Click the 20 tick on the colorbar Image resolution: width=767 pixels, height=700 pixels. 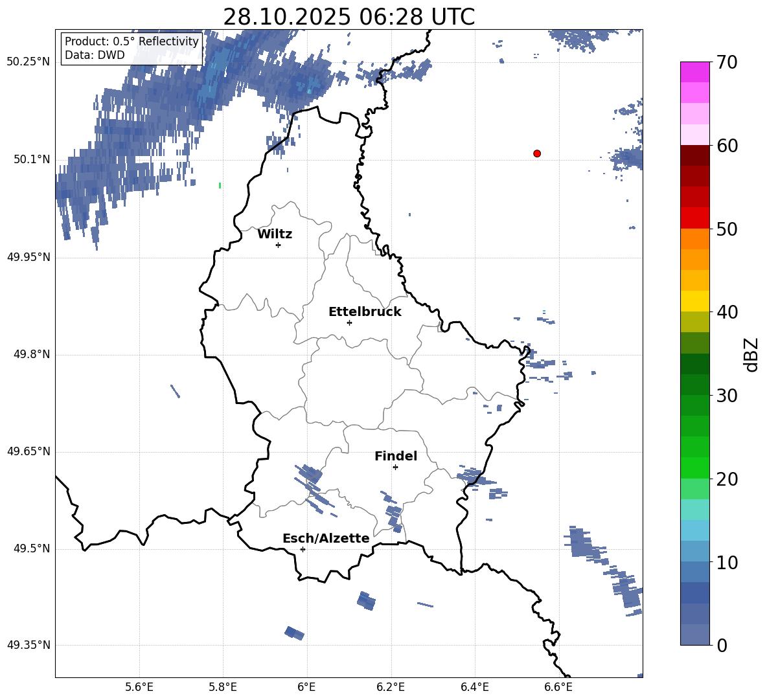point(727,479)
